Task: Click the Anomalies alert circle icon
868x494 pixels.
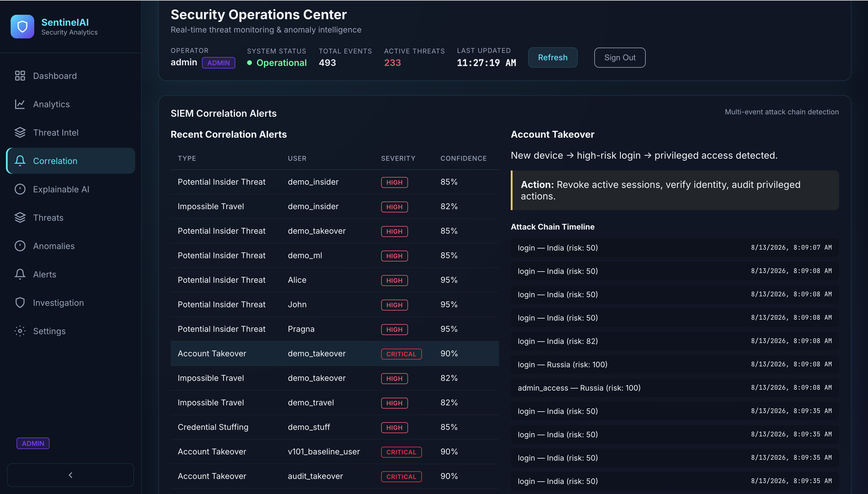Action: [x=20, y=246]
